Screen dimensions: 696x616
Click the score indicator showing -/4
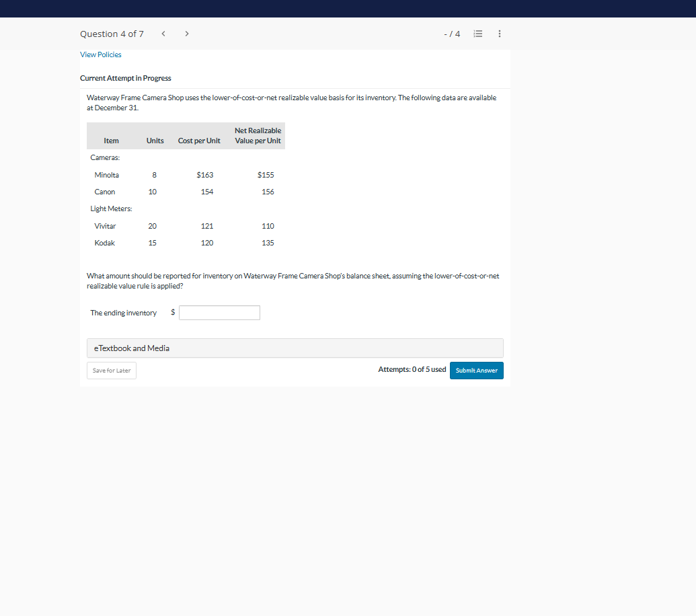[x=452, y=33]
